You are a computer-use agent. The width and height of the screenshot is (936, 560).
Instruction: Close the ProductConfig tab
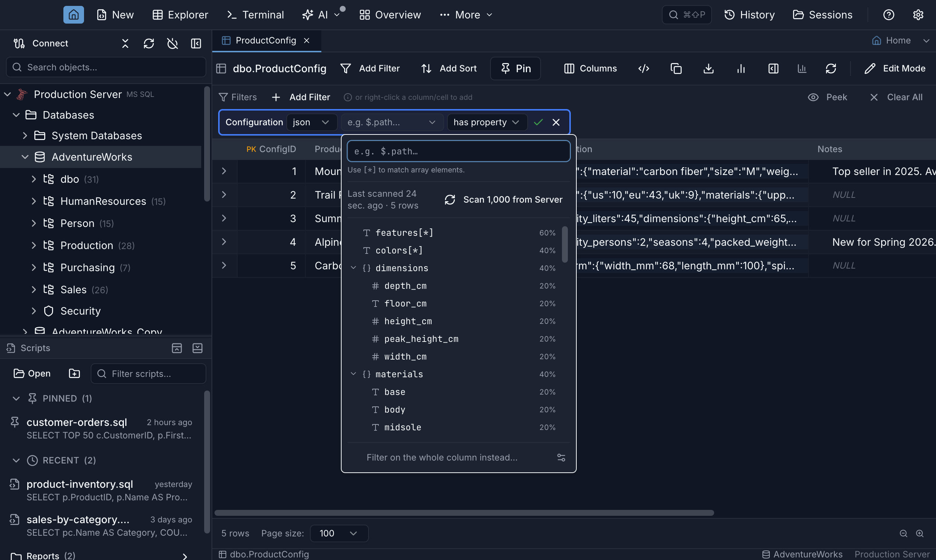(x=307, y=41)
